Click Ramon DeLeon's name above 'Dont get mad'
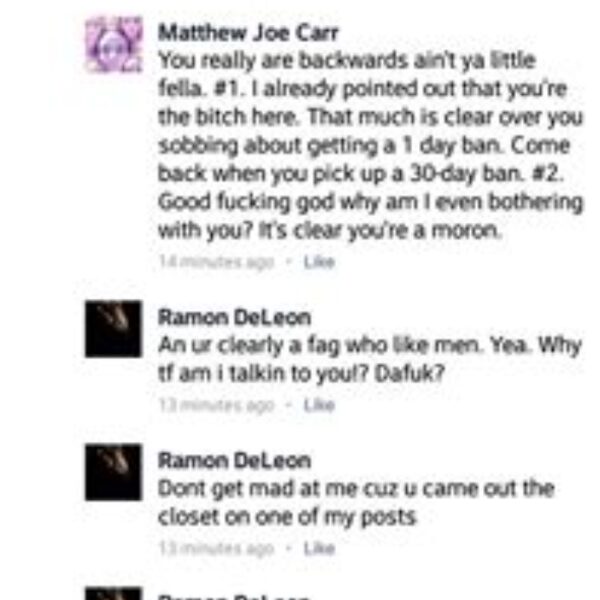 pyautogui.click(x=235, y=460)
